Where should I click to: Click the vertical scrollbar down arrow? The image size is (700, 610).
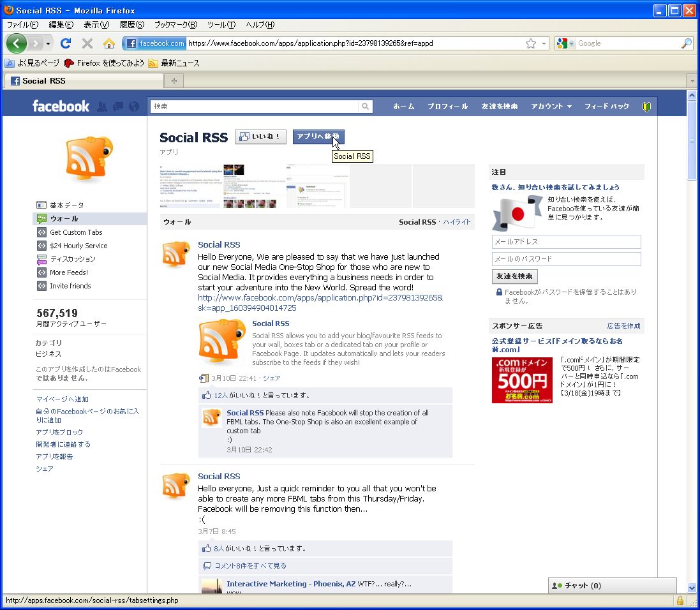tap(692, 588)
